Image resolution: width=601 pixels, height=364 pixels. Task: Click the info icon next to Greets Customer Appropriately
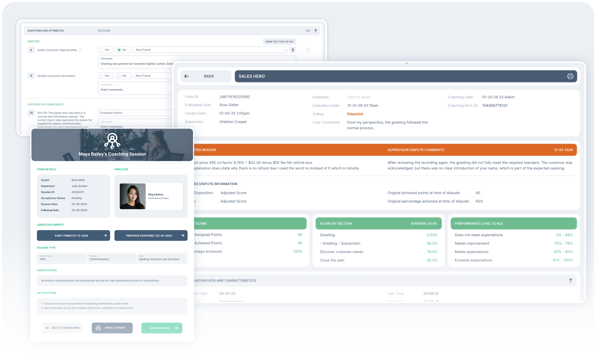(x=80, y=50)
